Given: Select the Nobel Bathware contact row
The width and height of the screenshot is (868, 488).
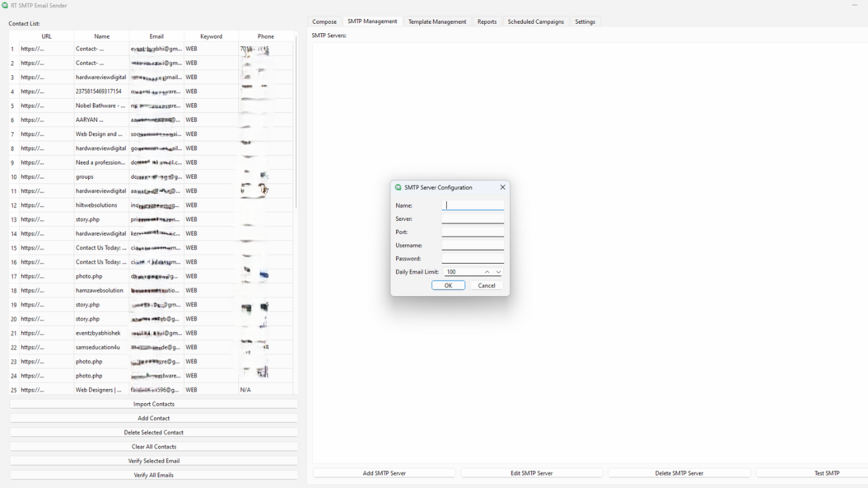Looking at the screenshot, I should (102, 105).
